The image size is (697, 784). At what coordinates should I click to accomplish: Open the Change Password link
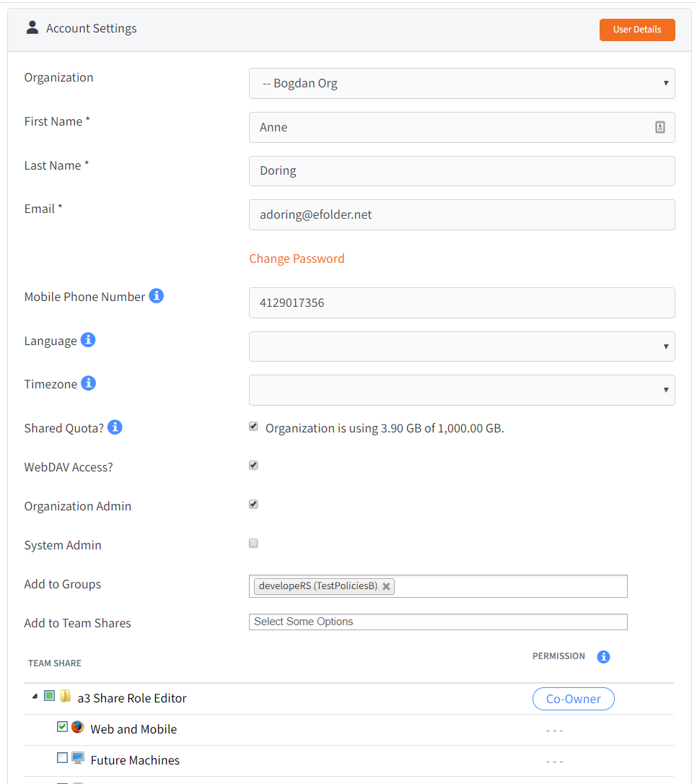[297, 258]
